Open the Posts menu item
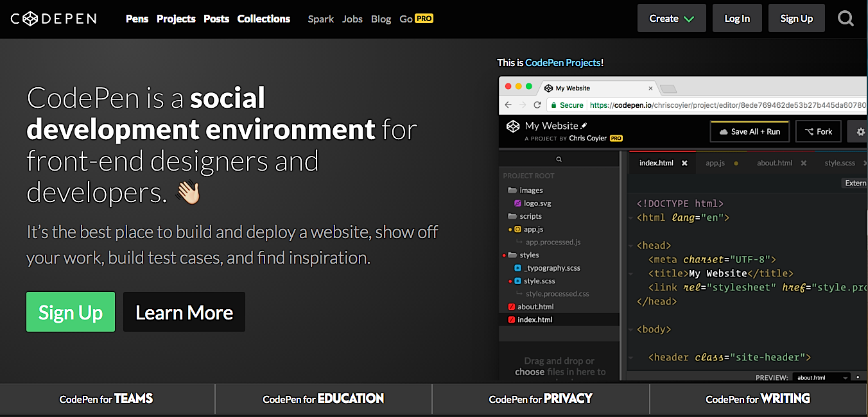This screenshot has width=868, height=417. click(216, 19)
